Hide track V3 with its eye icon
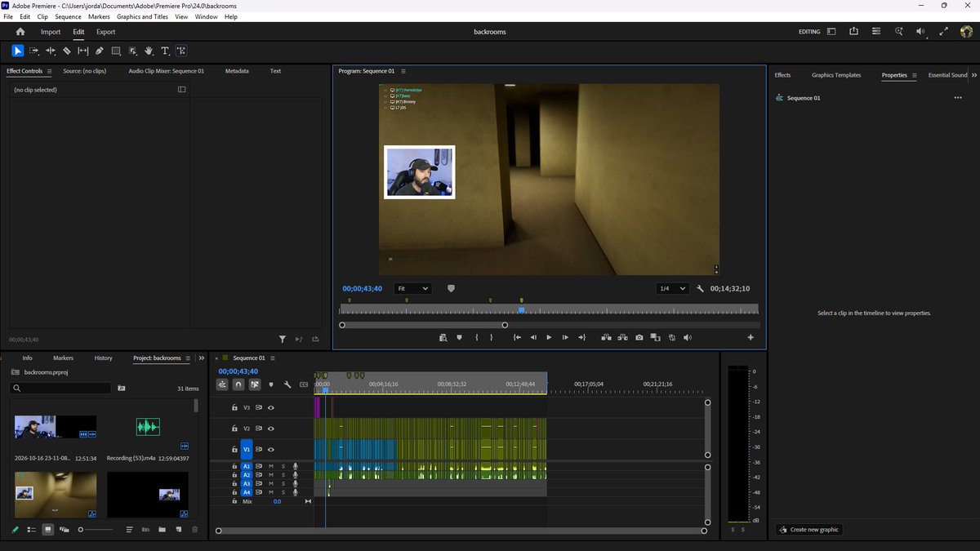This screenshot has width=980, height=551. (270, 407)
